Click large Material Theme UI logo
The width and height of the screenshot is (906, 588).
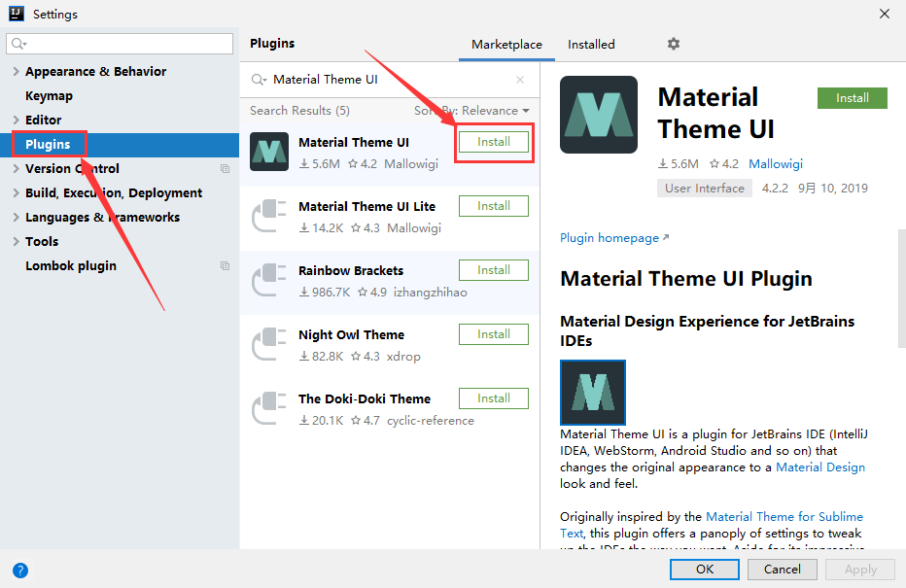[x=599, y=115]
